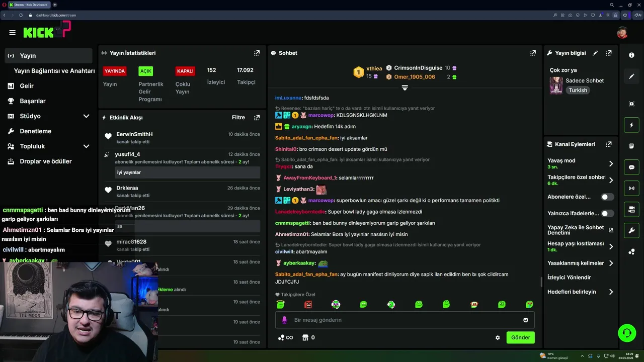
Task: Toggle Abonelere özel chat switch
Action: 607,197
